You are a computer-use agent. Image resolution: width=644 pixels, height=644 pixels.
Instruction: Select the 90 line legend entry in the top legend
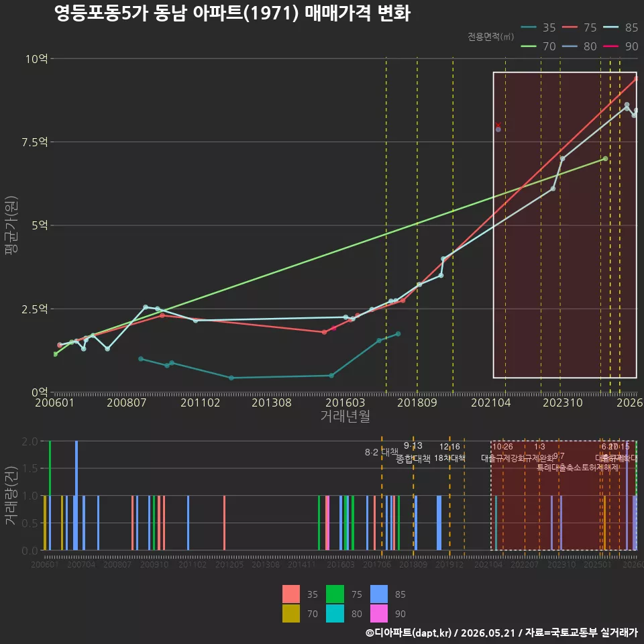pos(621,46)
